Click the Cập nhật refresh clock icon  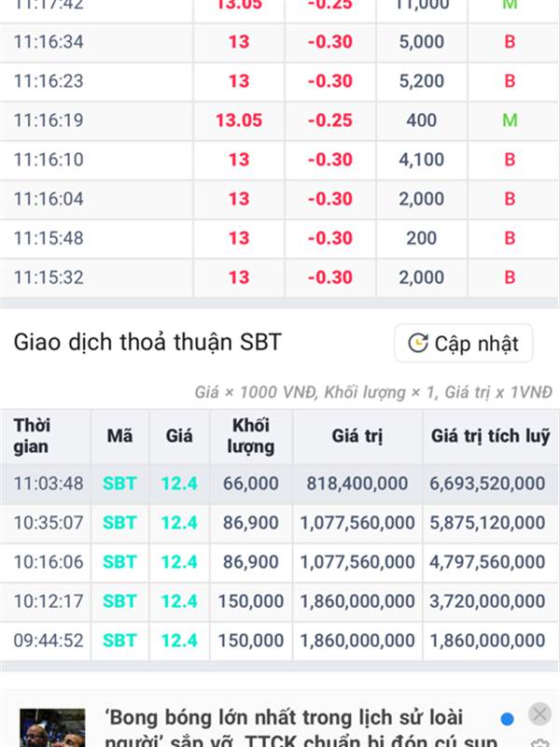click(418, 343)
